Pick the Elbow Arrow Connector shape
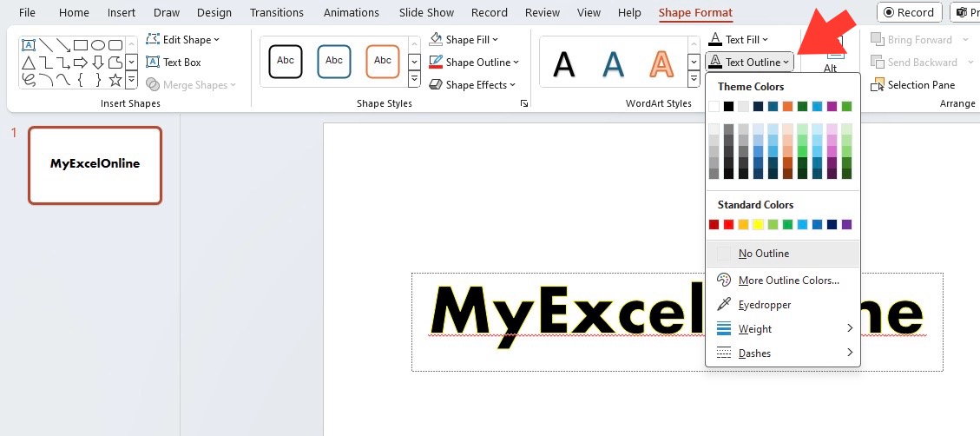The height and width of the screenshot is (436, 980). point(63,63)
